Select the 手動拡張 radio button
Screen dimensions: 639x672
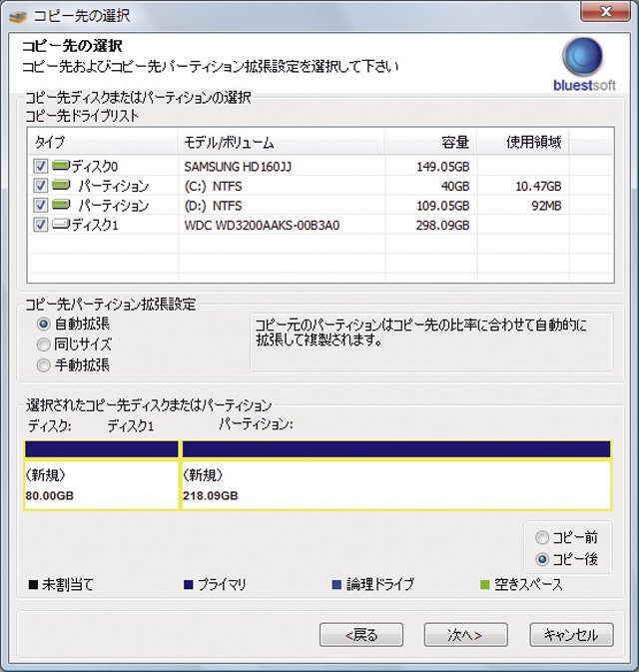point(43,365)
